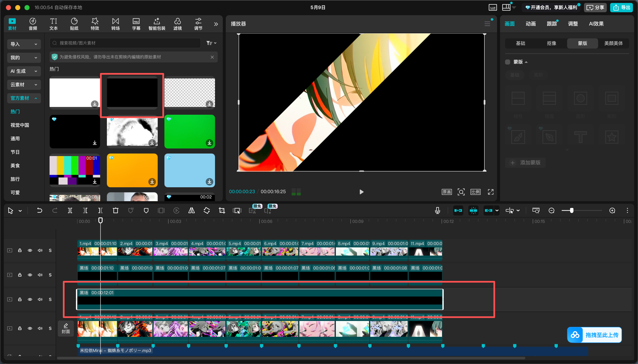The height and width of the screenshot is (364, 638).
Task: Click the 搜索视频/图片素材 search field
Action: (125, 43)
